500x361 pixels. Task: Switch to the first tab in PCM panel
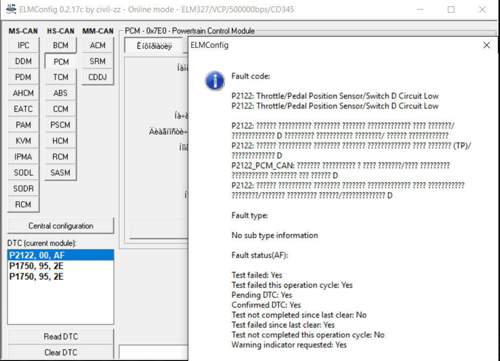pos(154,46)
